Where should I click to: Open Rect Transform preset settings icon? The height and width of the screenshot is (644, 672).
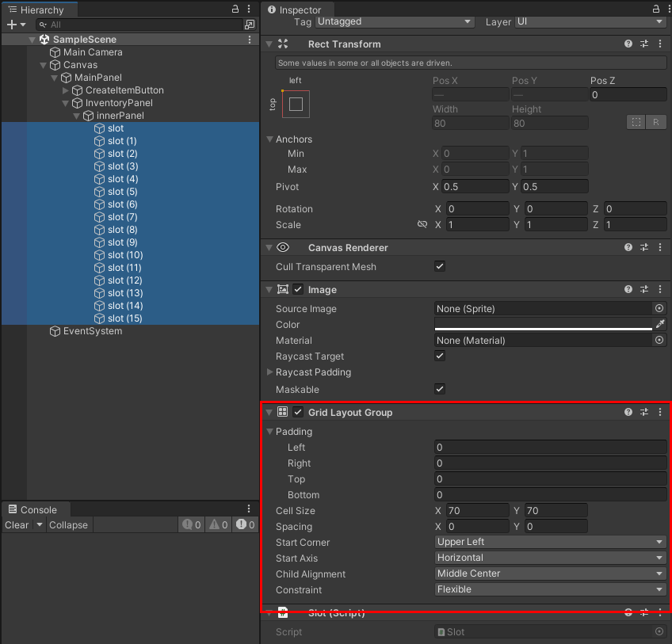tap(644, 44)
